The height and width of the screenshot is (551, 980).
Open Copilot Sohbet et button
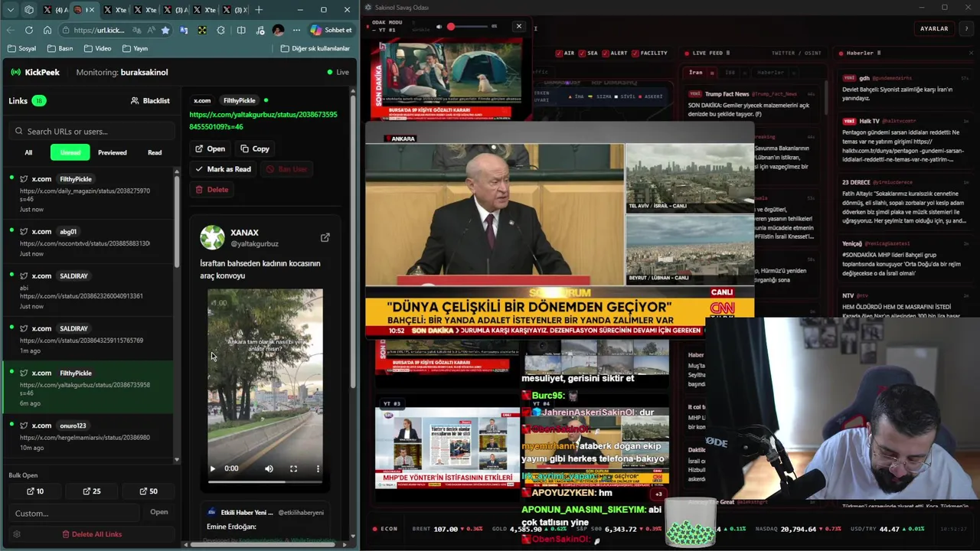(x=331, y=30)
